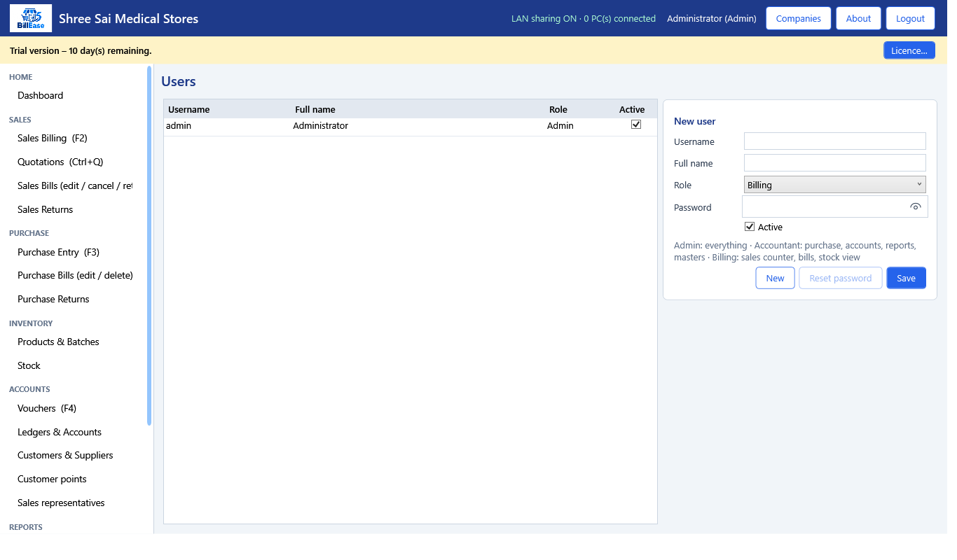This screenshot has width=957, height=560.
Task: Click the Companies button
Action: [x=798, y=18]
